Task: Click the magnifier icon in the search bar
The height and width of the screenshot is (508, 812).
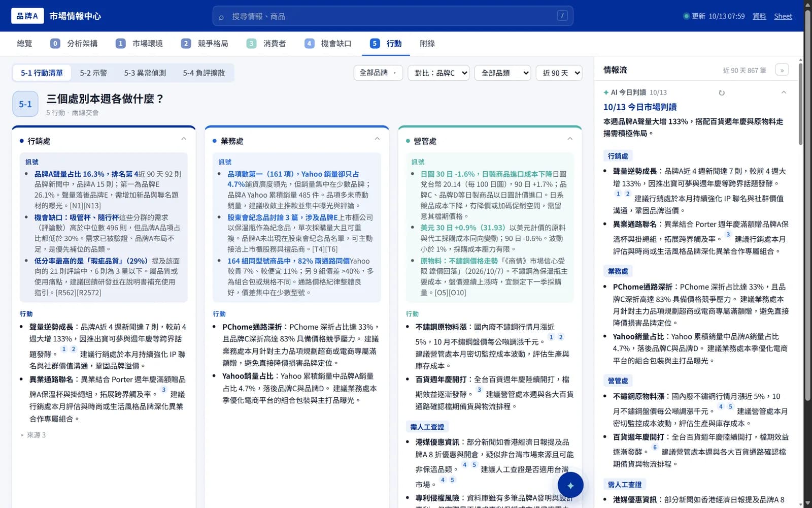Action: (221, 17)
